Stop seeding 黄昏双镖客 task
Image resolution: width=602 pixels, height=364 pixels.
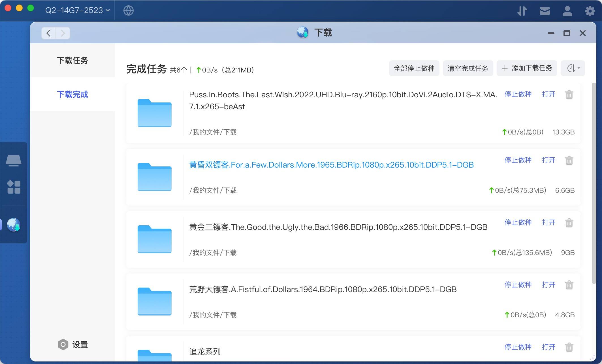pyautogui.click(x=518, y=160)
